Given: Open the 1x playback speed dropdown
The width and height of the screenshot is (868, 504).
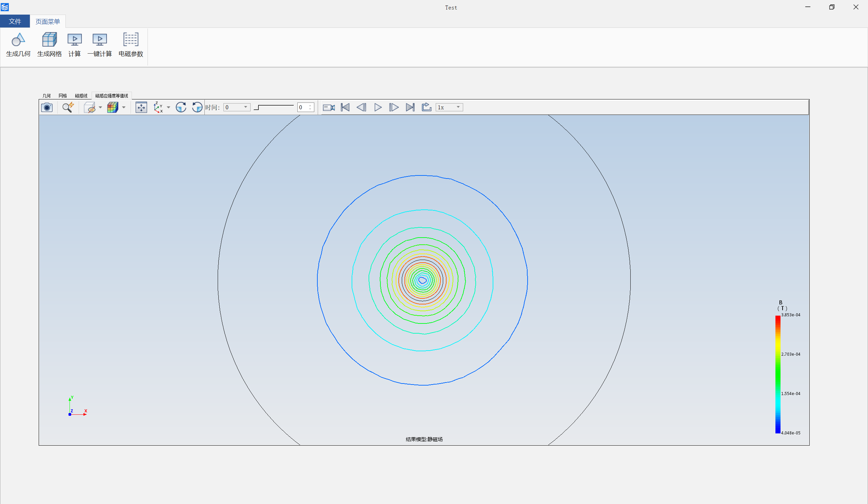Looking at the screenshot, I should click(x=449, y=107).
